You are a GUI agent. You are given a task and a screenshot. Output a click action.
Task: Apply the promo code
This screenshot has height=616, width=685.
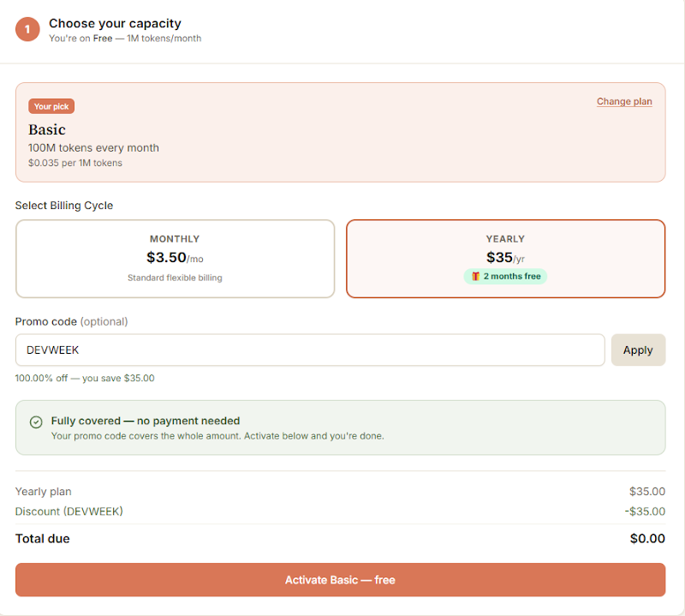(x=638, y=350)
